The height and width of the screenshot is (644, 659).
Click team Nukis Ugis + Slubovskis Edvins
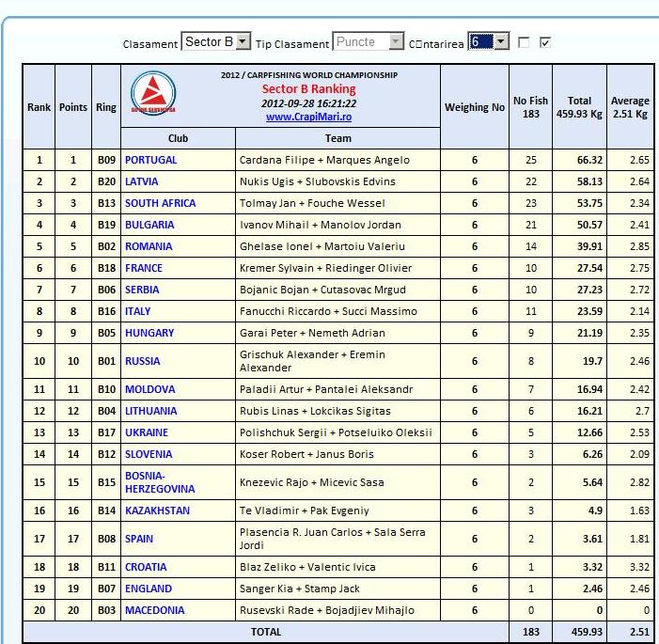pyautogui.click(x=318, y=181)
